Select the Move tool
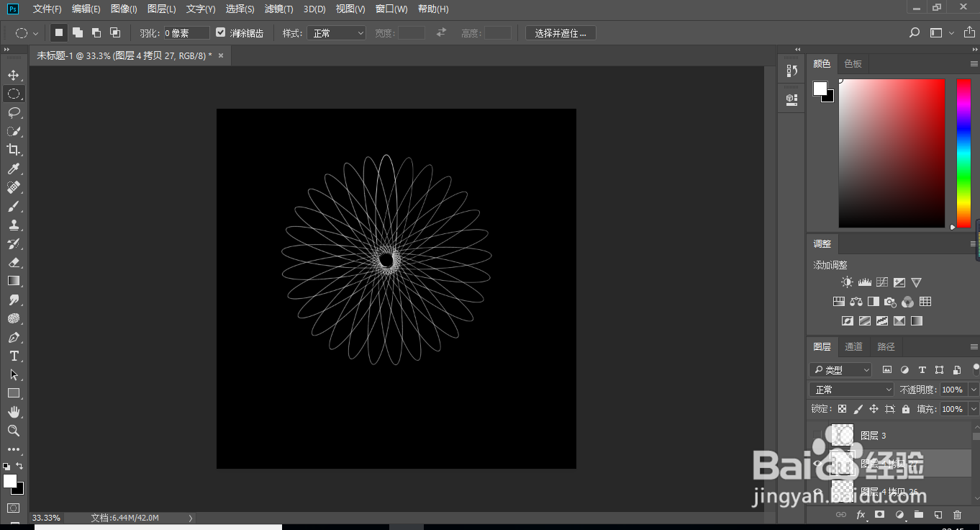Viewport: 980px width, 530px height. (14, 75)
